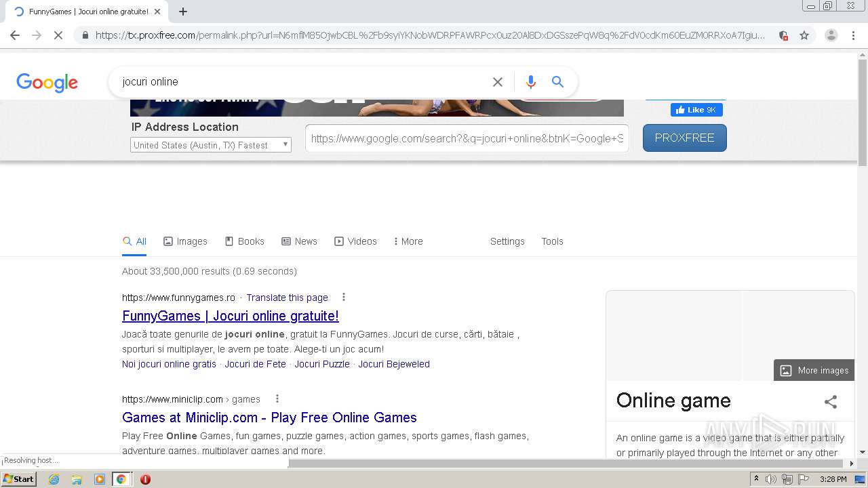Click the https://www.funnygames.ro URL text
Screen dimensions: 868x488
point(178,298)
